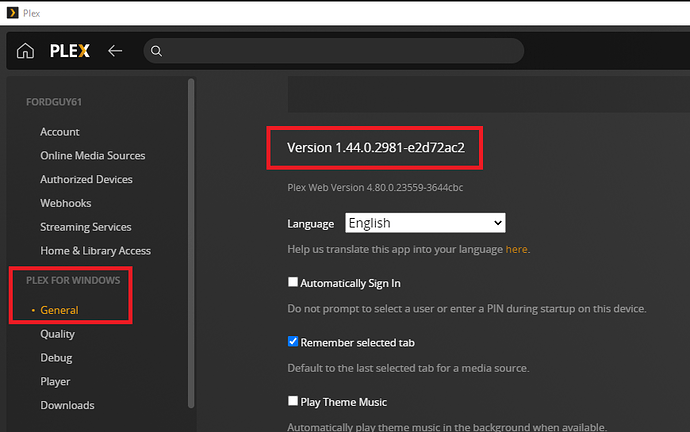The image size is (690, 432).
Task: Open Home & Library Access
Action: pyautogui.click(x=95, y=251)
